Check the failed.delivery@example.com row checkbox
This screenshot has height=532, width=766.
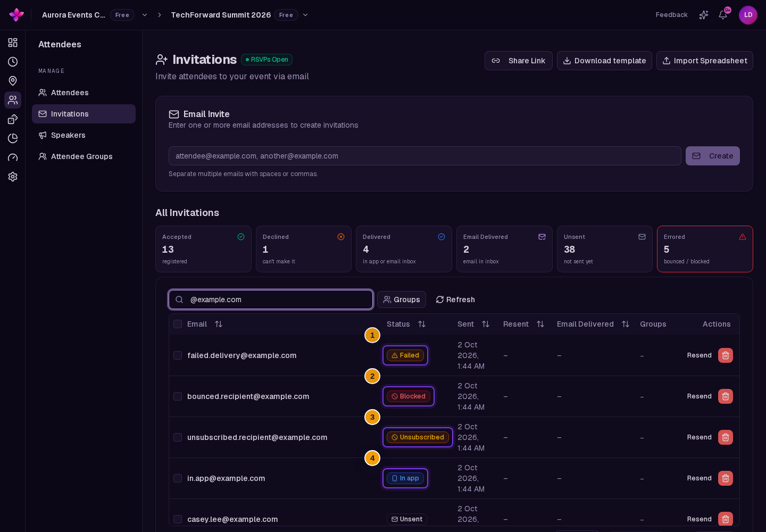(178, 355)
